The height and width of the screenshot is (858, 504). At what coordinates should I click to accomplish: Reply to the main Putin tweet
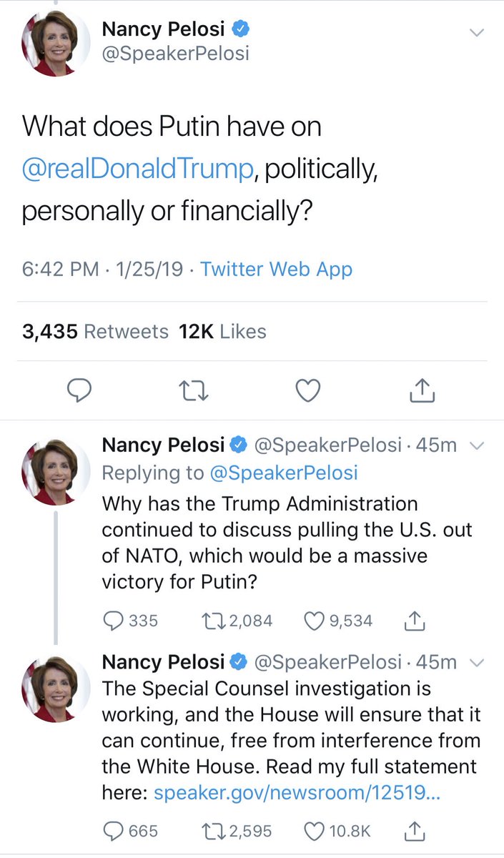coord(79,390)
